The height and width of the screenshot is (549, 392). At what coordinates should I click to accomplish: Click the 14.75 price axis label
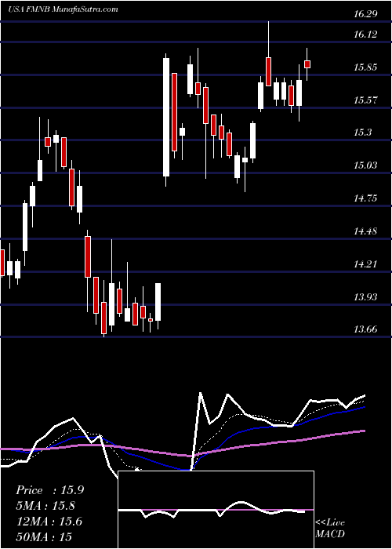(365, 198)
